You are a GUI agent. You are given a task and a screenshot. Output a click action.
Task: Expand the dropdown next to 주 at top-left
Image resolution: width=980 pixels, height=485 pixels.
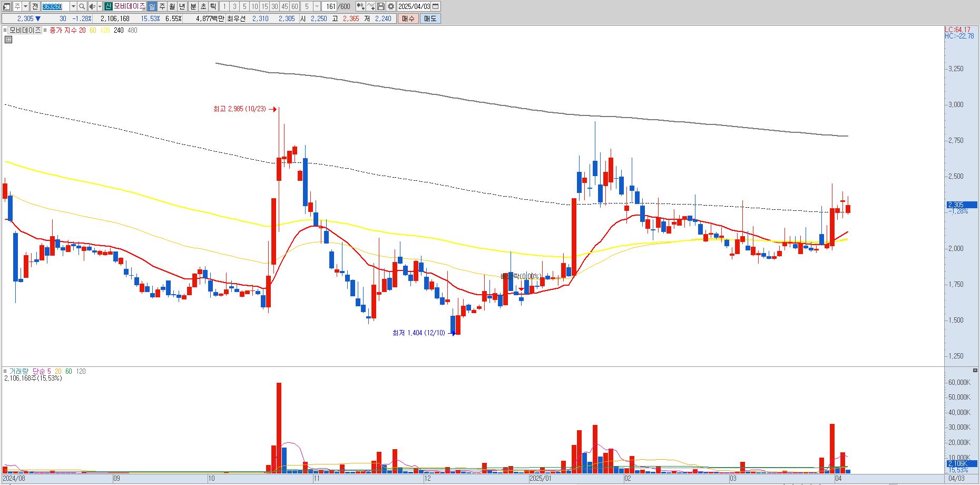coord(25,6)
